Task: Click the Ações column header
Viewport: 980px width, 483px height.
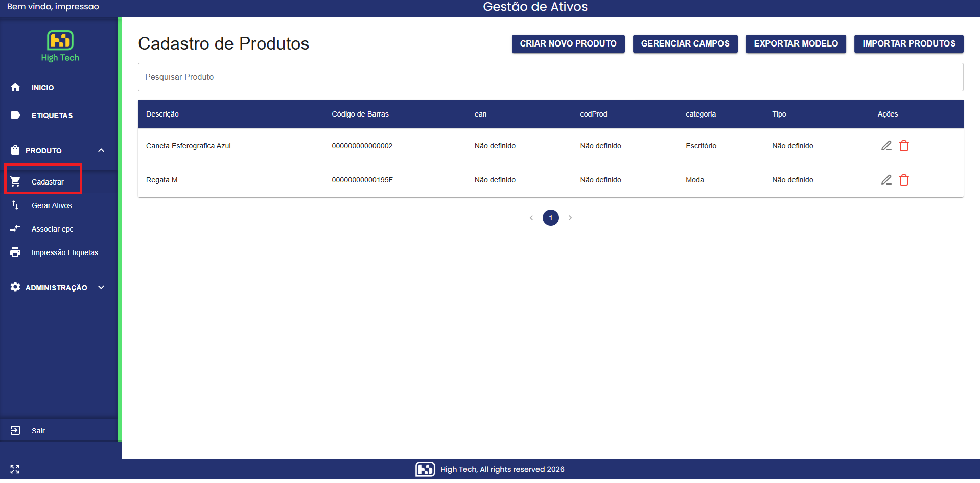Action: pos(888,114)
